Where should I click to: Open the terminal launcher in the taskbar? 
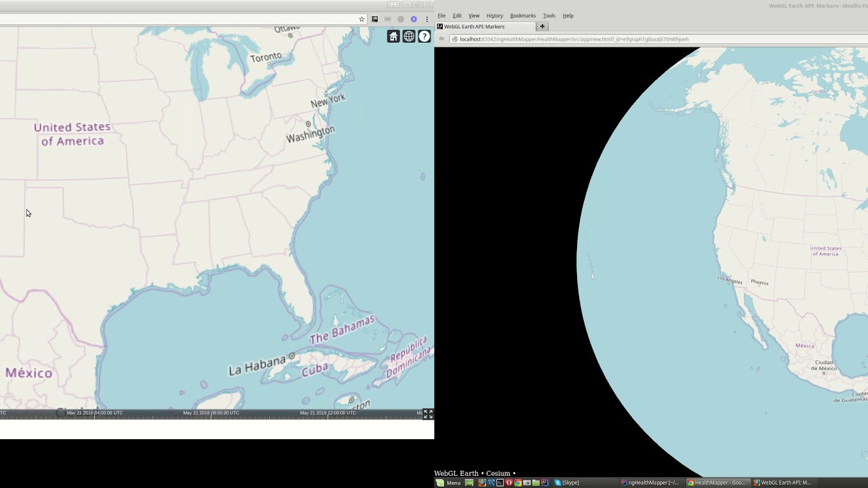[x=500, y=483]
